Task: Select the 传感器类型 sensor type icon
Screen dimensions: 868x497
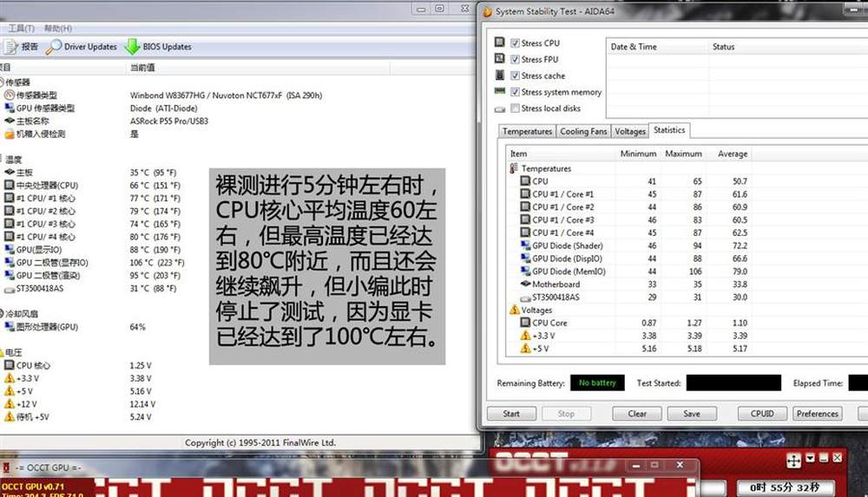Action: (x=9, y=95)
